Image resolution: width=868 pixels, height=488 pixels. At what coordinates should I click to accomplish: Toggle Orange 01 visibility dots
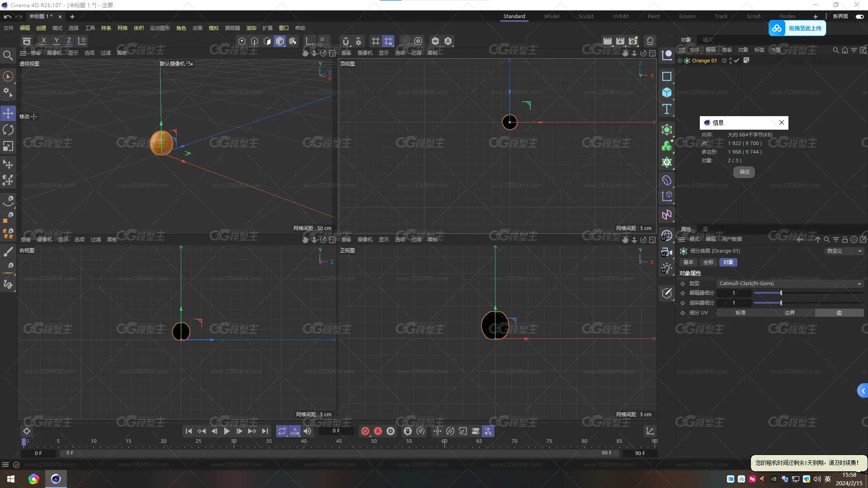tap(731, 61)
